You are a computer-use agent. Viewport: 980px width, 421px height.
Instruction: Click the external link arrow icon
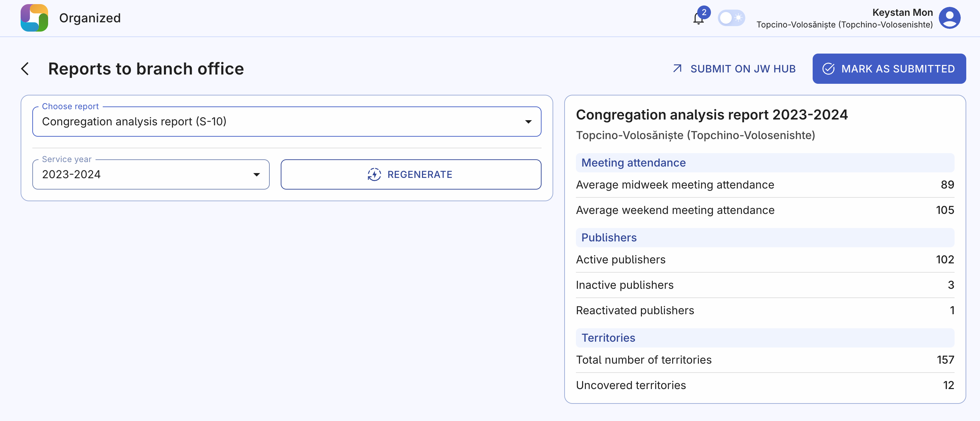coord(677,68)
